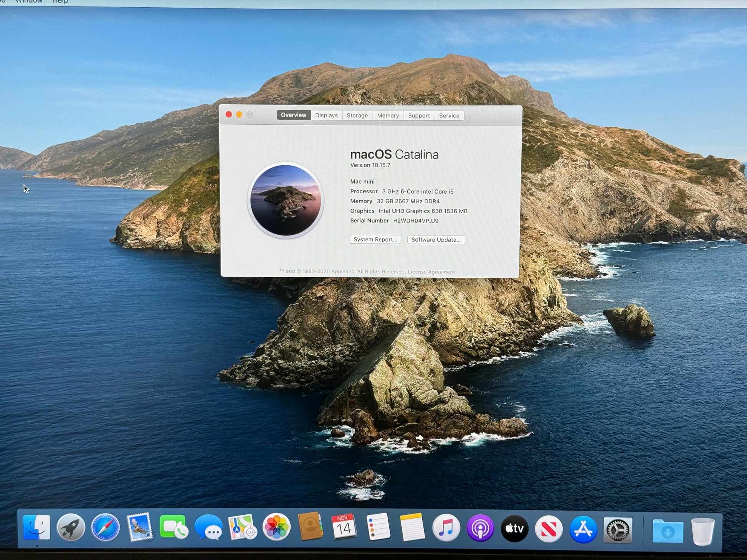The height and width of the screenshot is (560, 747).
Task: Click the Software Update button
Action: [x=436, y=240]
